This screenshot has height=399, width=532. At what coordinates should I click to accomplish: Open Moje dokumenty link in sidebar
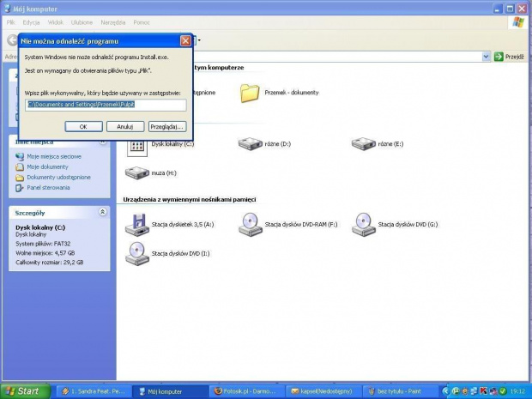[47, 167]
